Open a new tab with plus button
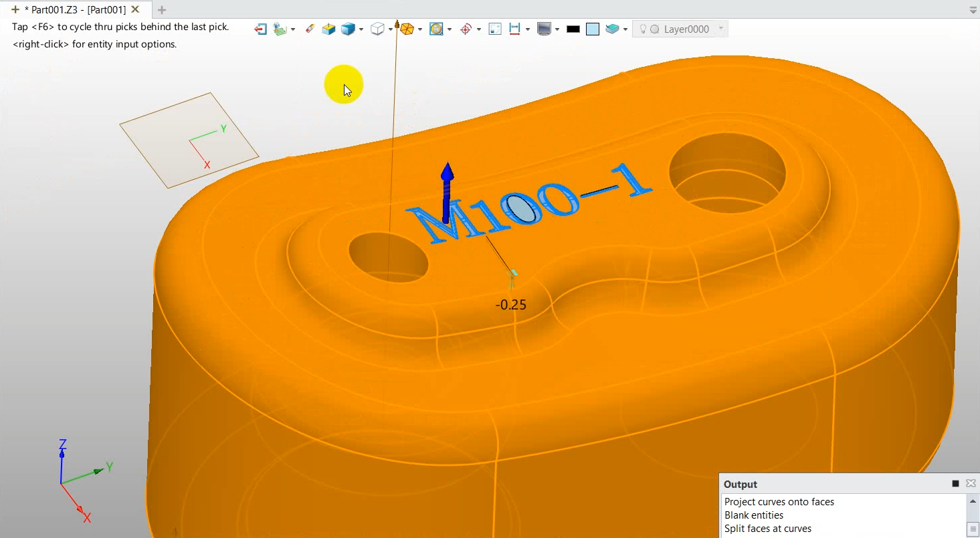 pyautogui.click(x=161, y=9)
